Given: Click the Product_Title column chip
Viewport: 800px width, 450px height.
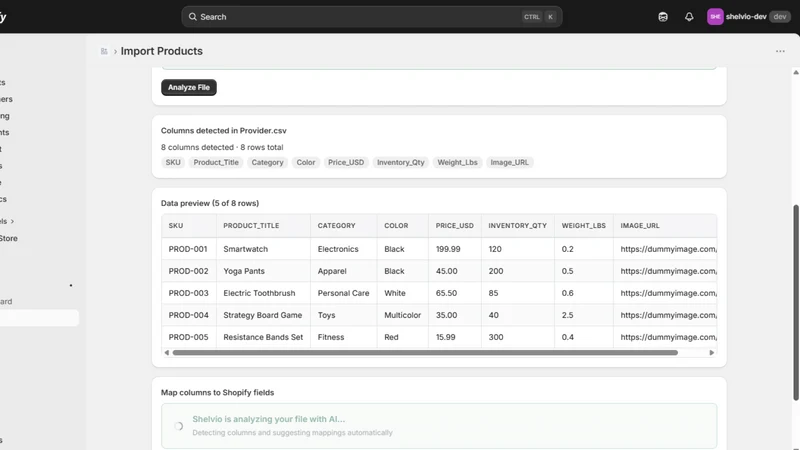Looking at the screenshot, I should [x=216, y=162].
